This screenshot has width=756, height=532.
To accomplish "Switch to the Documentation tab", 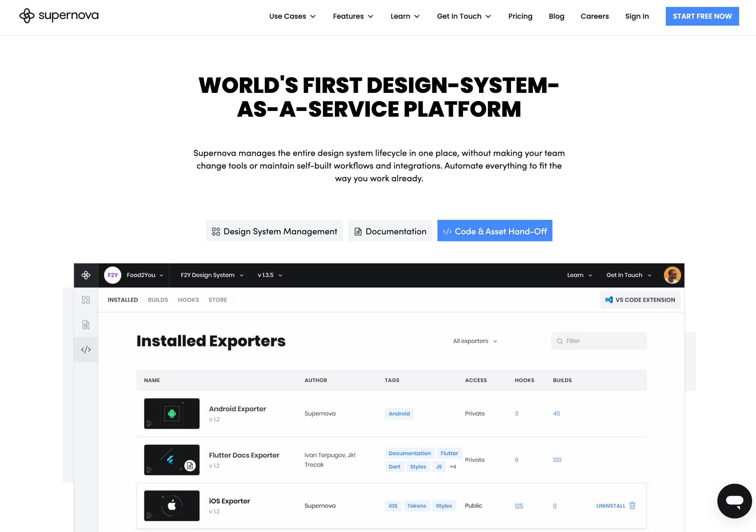I will pos(390,231).
